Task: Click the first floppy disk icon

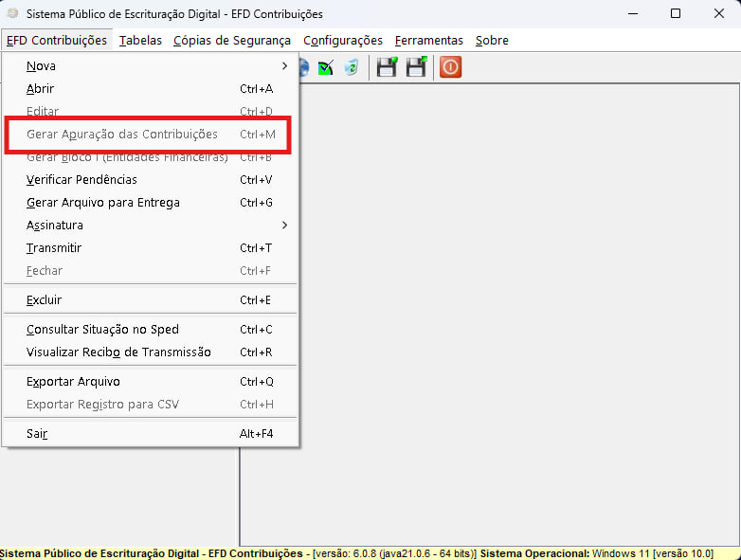Action: pos(387,67)
